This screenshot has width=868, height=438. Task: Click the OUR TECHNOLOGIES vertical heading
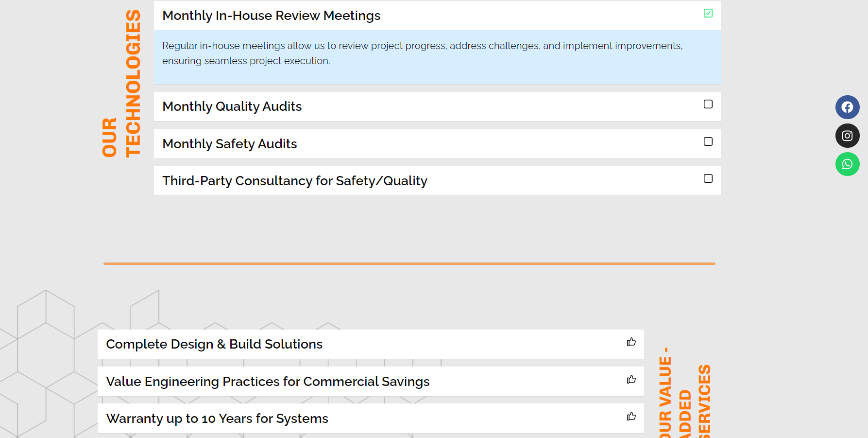(121, 84)
